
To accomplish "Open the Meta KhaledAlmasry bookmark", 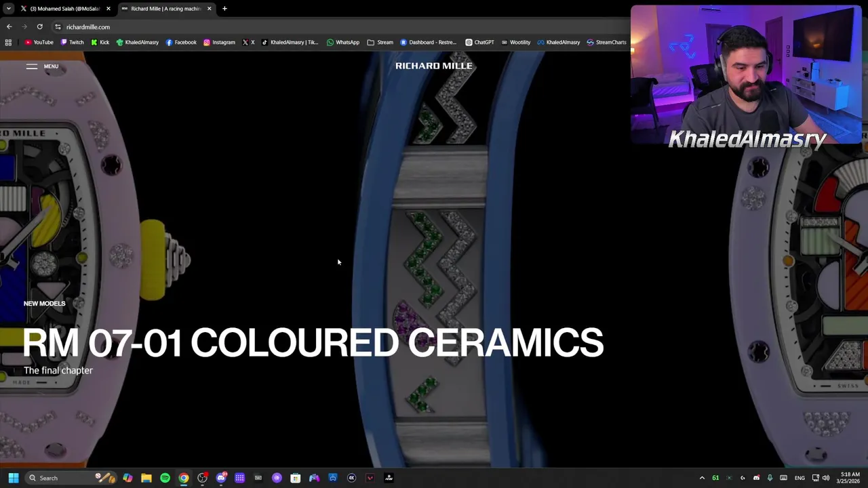I will click(558, 42).
